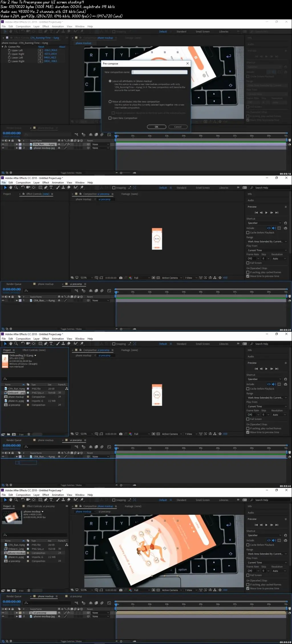Select Clone Stamp tool in the 00:00:44 frame

pyautogui.click(x=63, y=344)
